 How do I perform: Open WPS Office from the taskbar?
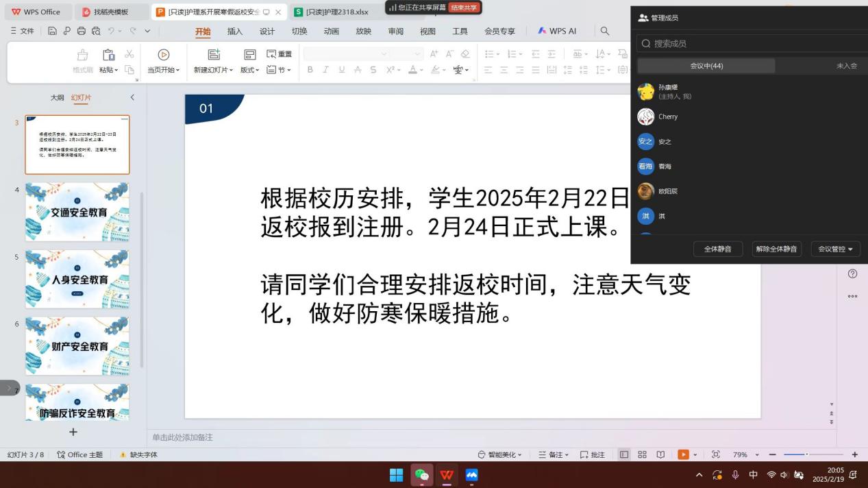447,475
